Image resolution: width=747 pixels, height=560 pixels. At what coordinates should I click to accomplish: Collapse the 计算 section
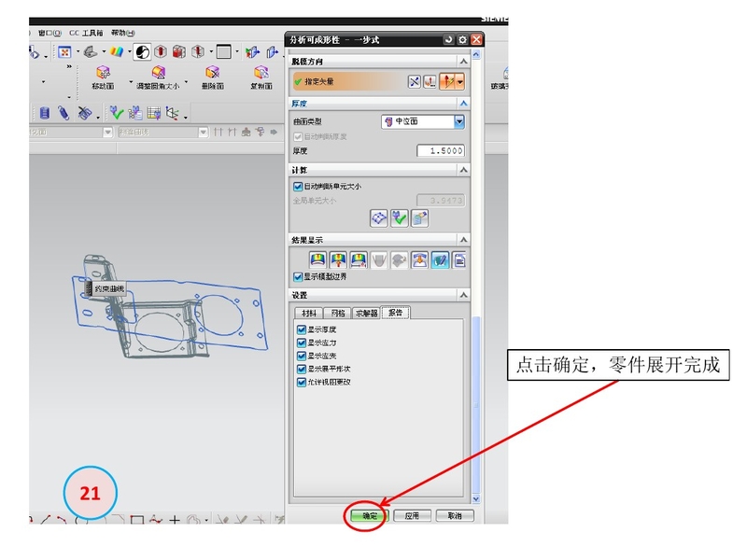tap(463, 170)
